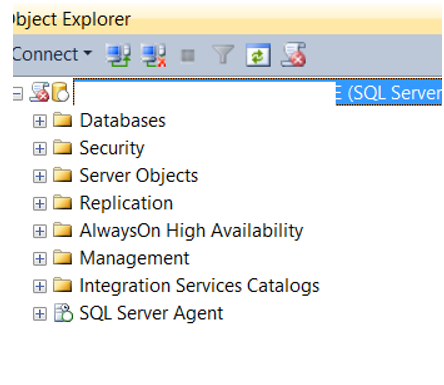Click the Refresh toolbar icon

pyautogui.click(x=258, y=55)
